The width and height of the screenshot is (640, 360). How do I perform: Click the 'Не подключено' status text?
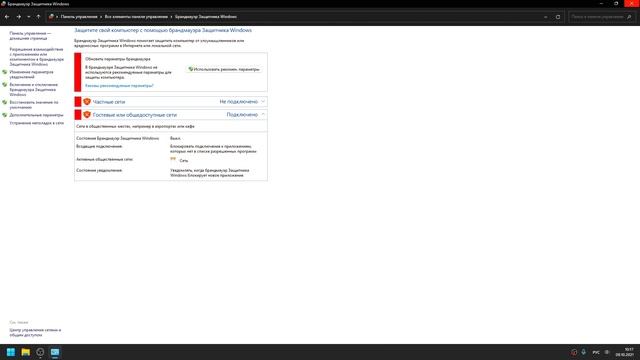click(239, 102)
